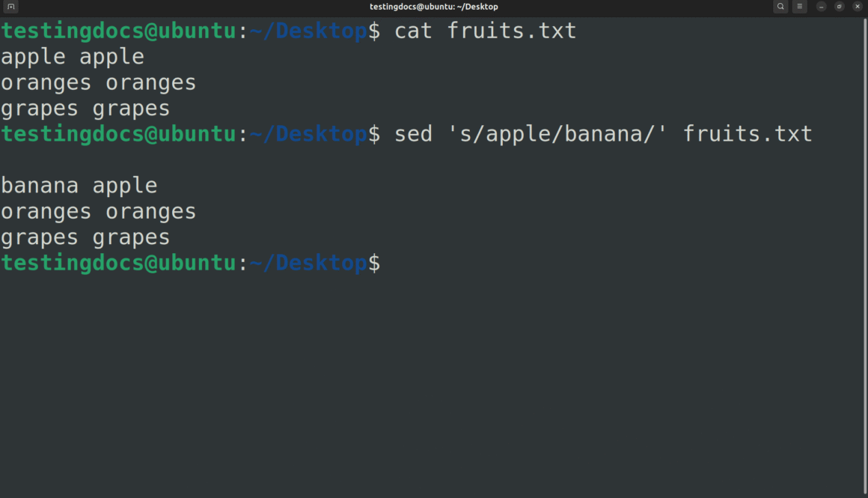Image resolution: width=868 pixels, height=498 pixels.
Task: Click the first 'oranges oranges' output line
Action: 98,82
